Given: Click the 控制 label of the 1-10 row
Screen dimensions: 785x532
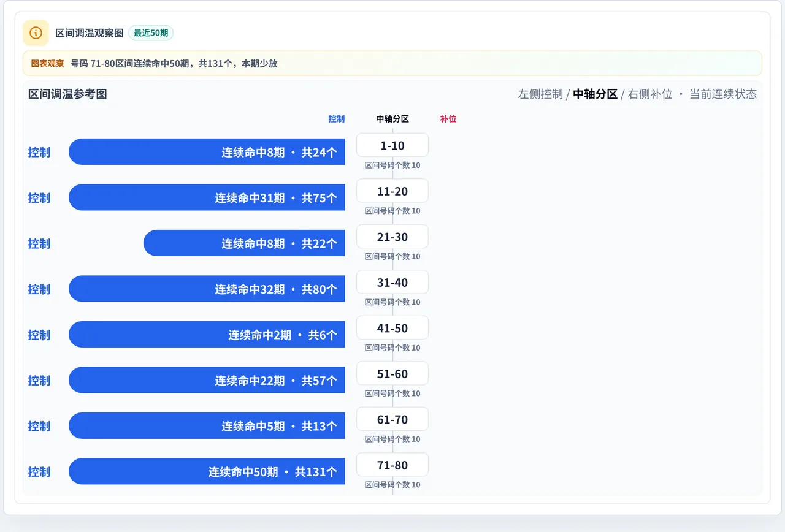Looking at the screenshot, I should click(x=39, y=152).
